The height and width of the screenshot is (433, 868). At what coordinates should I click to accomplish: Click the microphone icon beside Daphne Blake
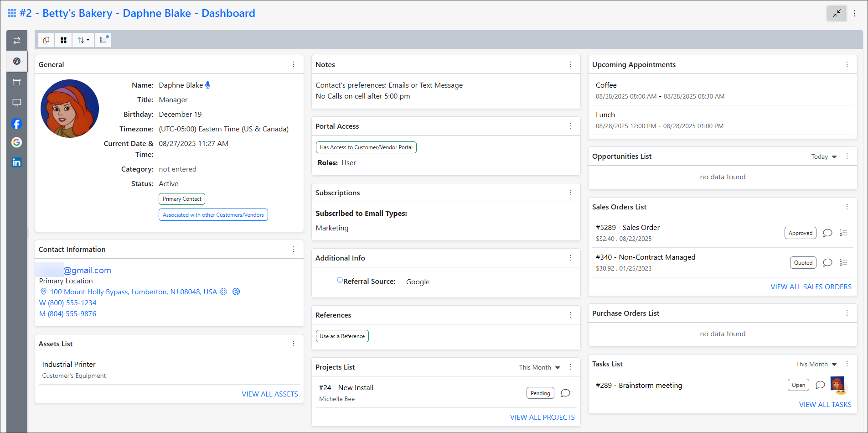[208, 85]
